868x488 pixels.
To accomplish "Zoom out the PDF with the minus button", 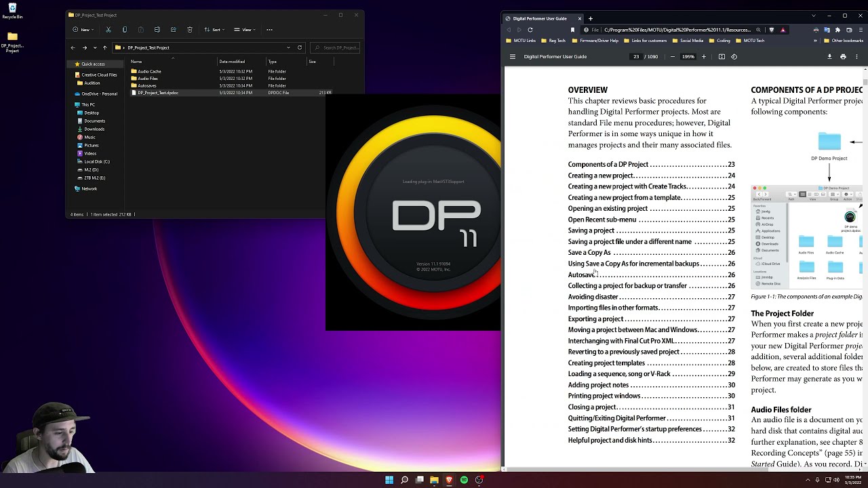I will click(x=672, y=57).
